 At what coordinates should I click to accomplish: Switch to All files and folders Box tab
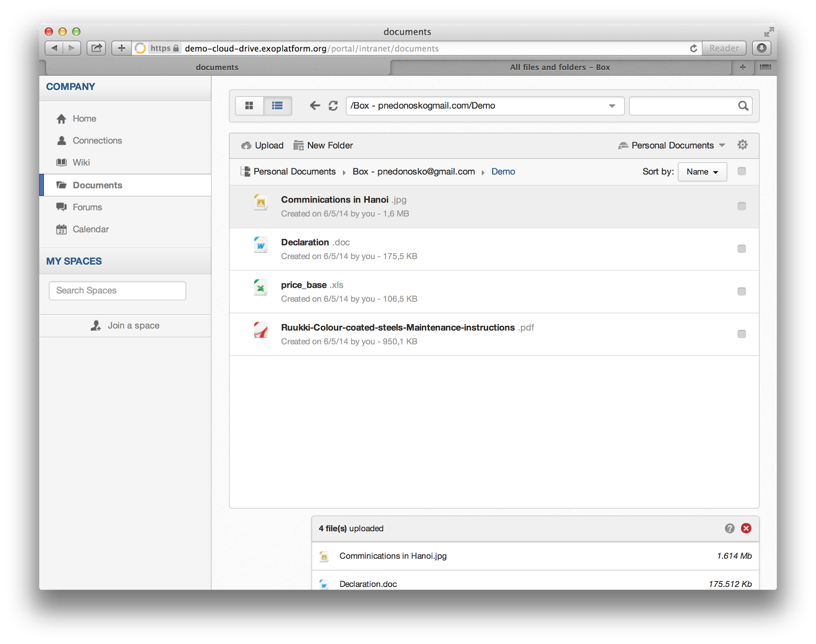pos(560,67)
